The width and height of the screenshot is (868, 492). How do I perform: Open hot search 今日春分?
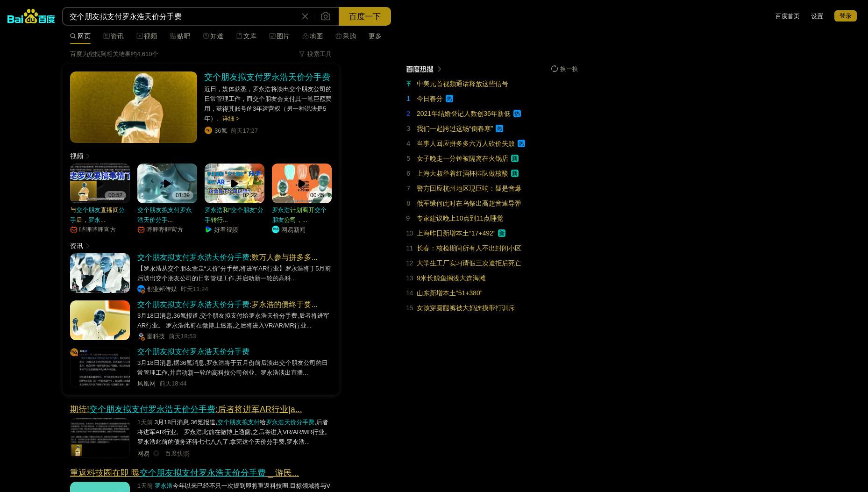tap(429, 99)
